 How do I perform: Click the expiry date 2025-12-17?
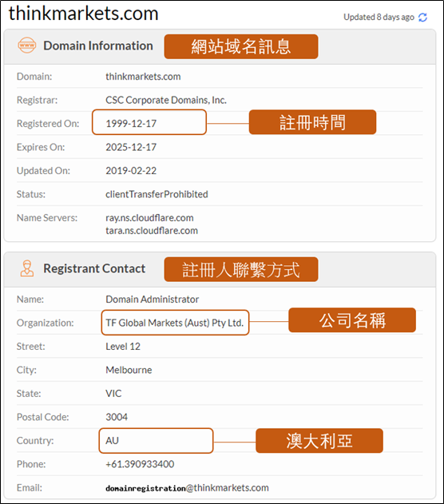pos(131,147)
